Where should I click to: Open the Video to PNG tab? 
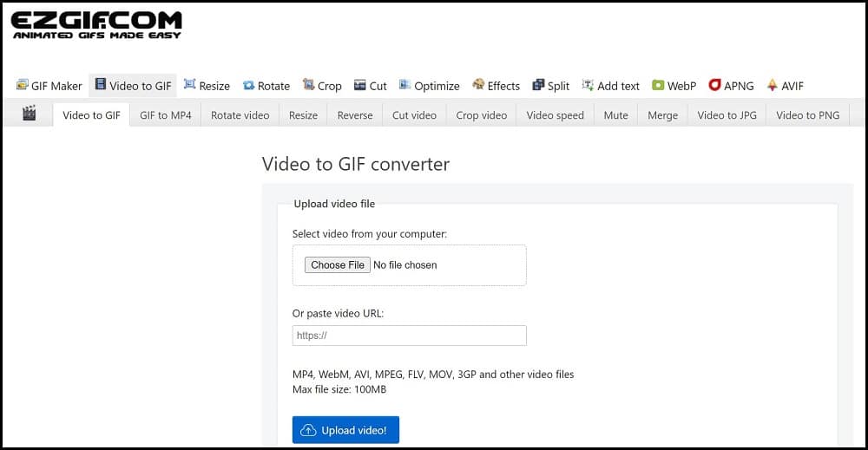tap(807, 115)
